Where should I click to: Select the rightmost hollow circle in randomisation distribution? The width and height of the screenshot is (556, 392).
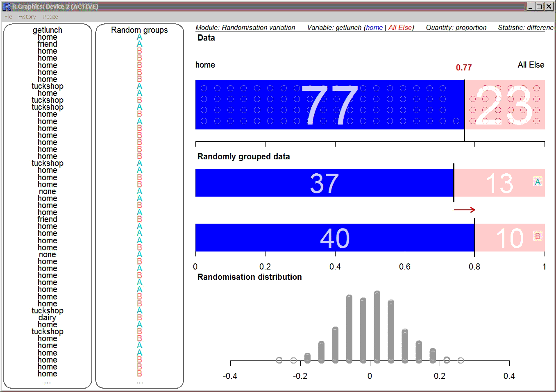point(461,360)
